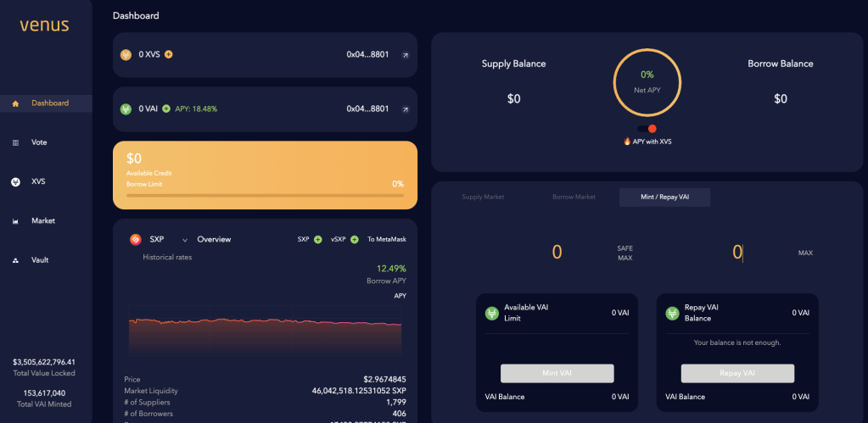This screenshot has width=868, height=423.
Task: Click the 12.49% Borrow APY value
Action: [x=391, y=269]
